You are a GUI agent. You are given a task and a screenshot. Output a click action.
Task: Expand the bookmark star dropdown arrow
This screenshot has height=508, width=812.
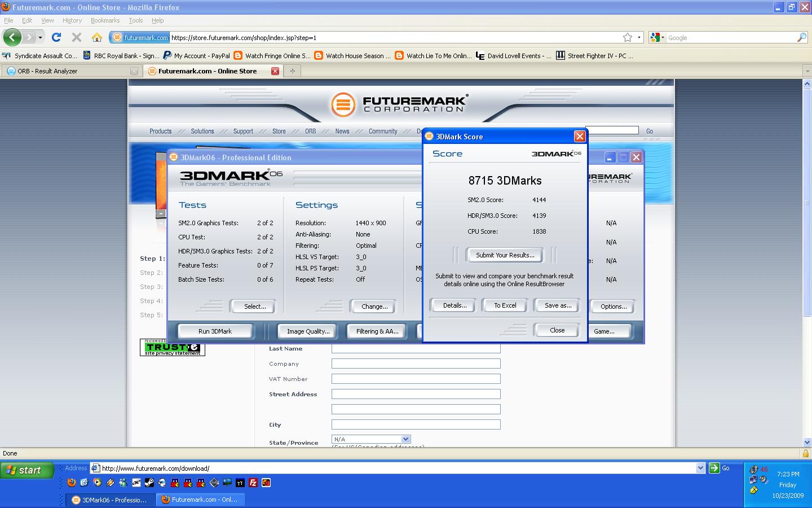(x=639, y=37)
